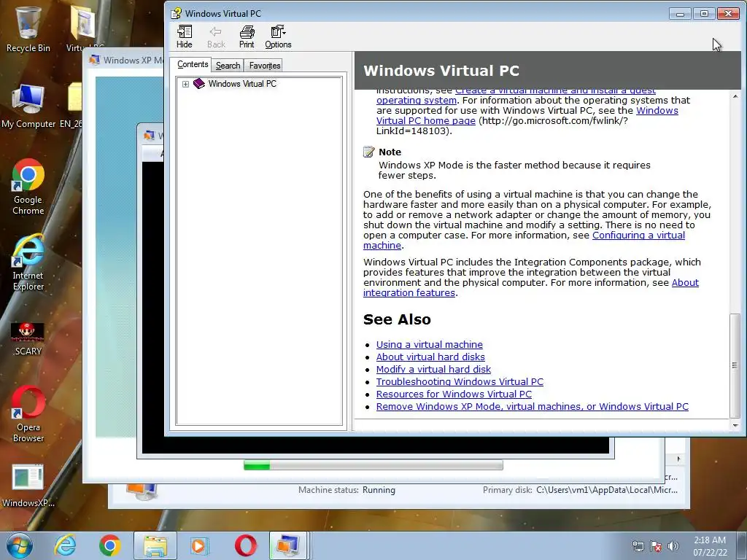Click the help pane scroll up arrow
This screenshot has width=747, height=560.
[x=735, y=97]
